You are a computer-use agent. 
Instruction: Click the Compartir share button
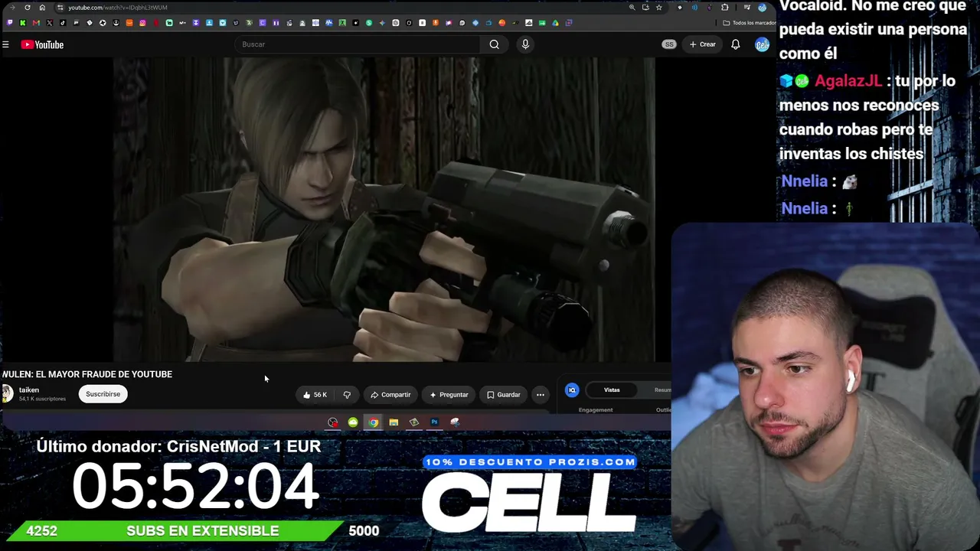tap(390, 395)
